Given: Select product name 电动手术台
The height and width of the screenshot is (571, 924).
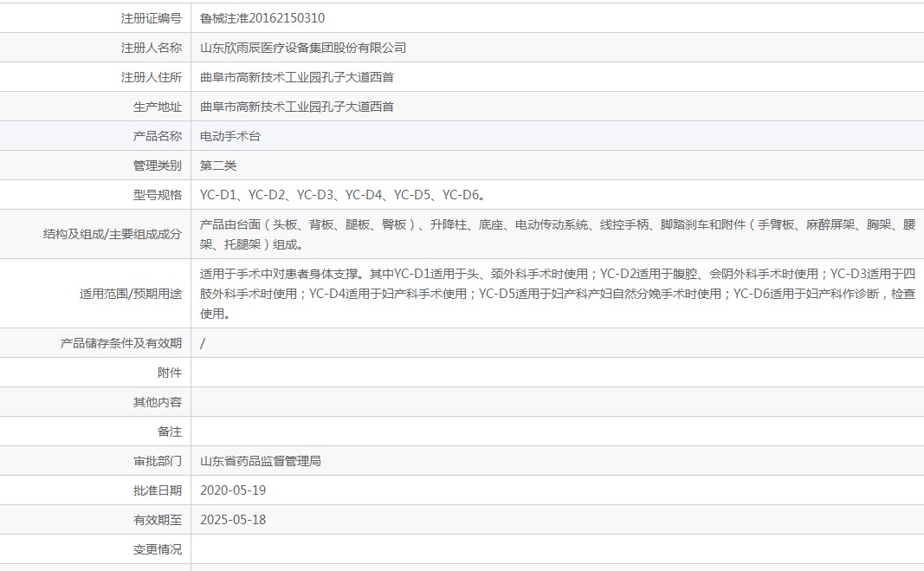Looking at the screenshot, I should point(229,136).
